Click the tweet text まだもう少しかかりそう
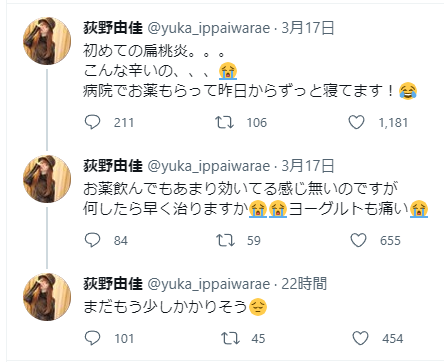 175,307
